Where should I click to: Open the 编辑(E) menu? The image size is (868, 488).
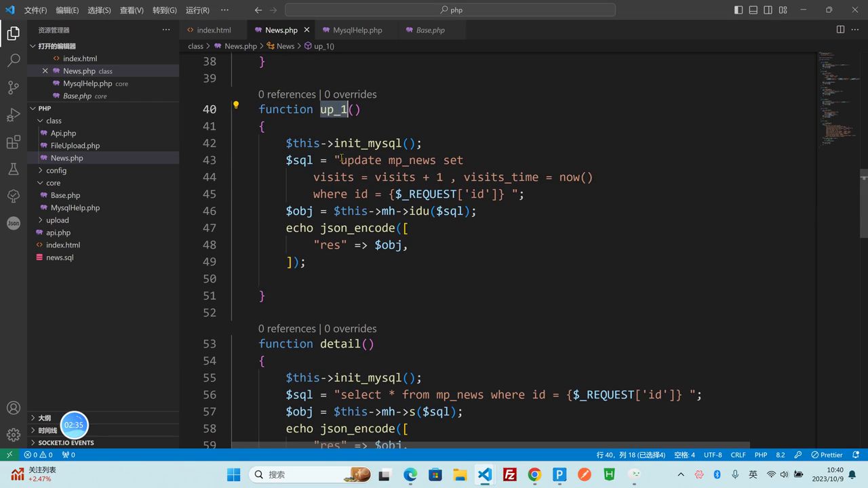pos(67,10)
